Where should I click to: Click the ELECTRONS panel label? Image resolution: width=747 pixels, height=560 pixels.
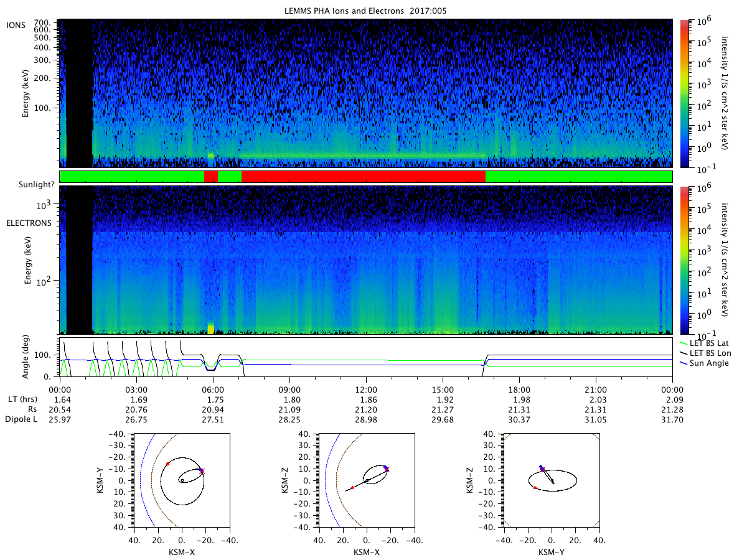click(29, 222)
